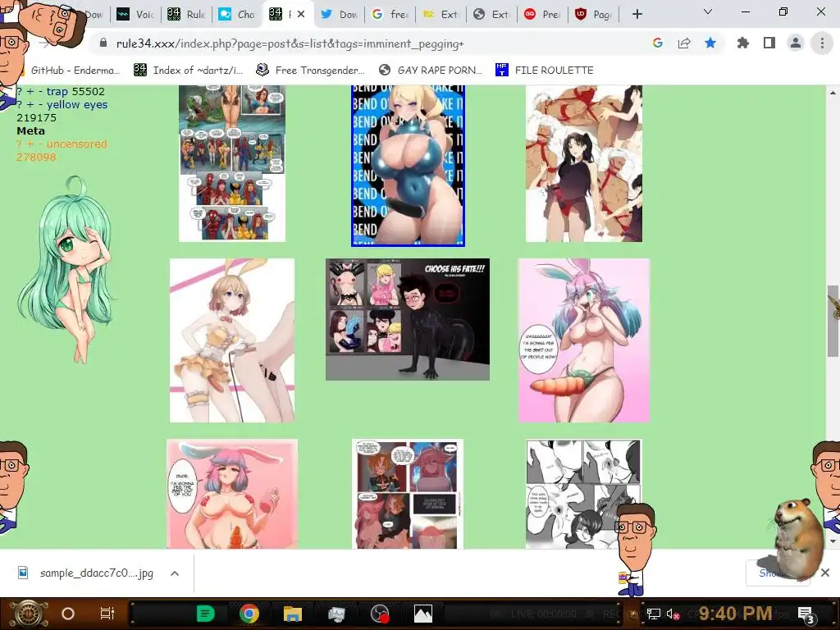
Task: Open a new tab with plus button
Action: click(637, 15)
